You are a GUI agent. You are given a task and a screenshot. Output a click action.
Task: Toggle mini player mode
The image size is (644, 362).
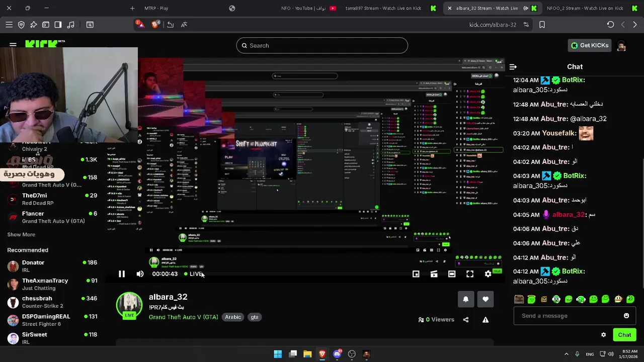click(x=416, y=274)
